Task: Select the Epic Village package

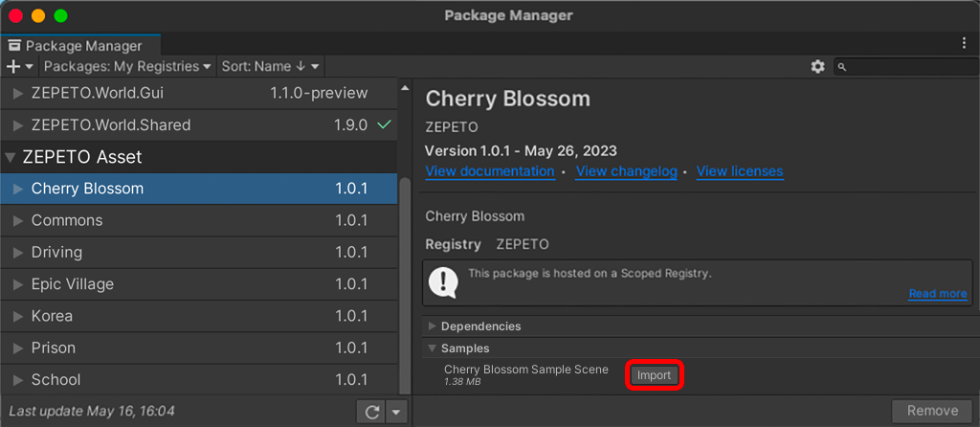Action: 199,284
